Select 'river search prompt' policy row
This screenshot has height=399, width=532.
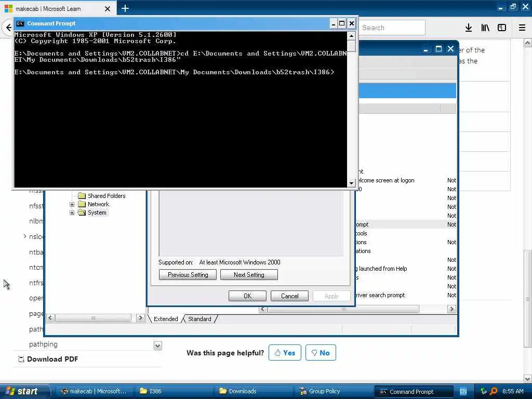pyautogui.click(x=406, y=295)
